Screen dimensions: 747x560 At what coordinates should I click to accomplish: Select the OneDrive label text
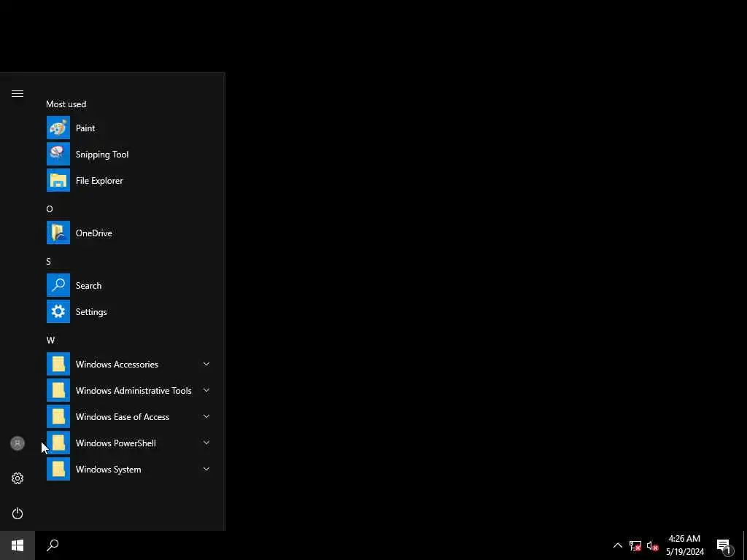[94, 233]
